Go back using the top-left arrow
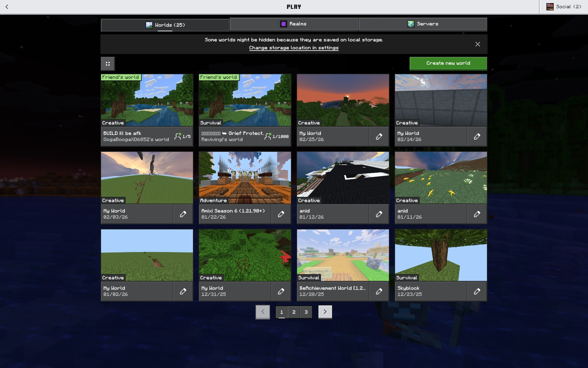The width and height of the screenshot is (588, 368). (7, 7)
